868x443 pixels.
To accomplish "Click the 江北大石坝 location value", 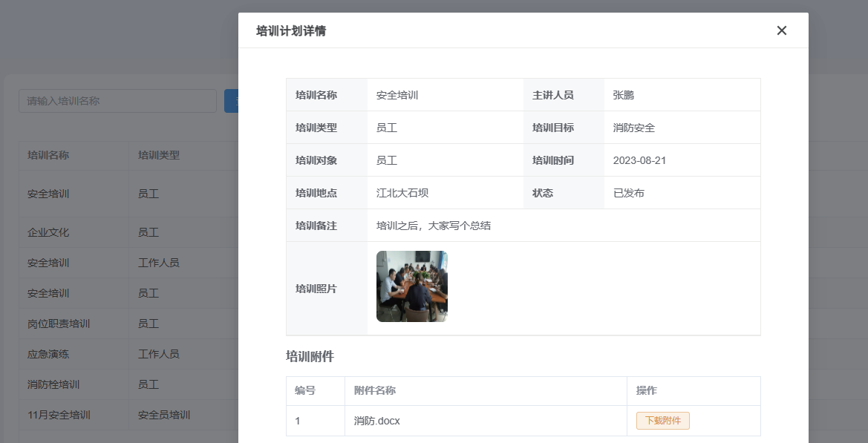I will click(402, 193).
